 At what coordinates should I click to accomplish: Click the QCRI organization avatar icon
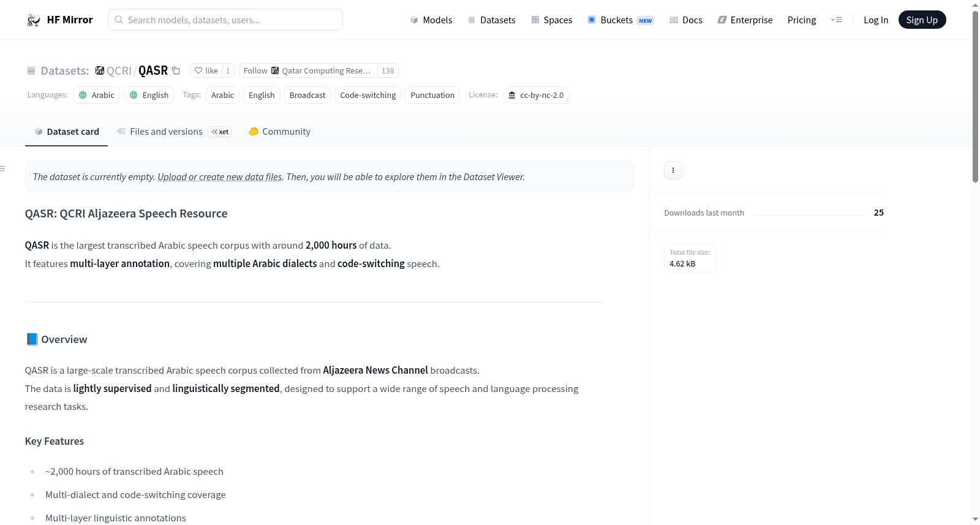coord(100,70)
